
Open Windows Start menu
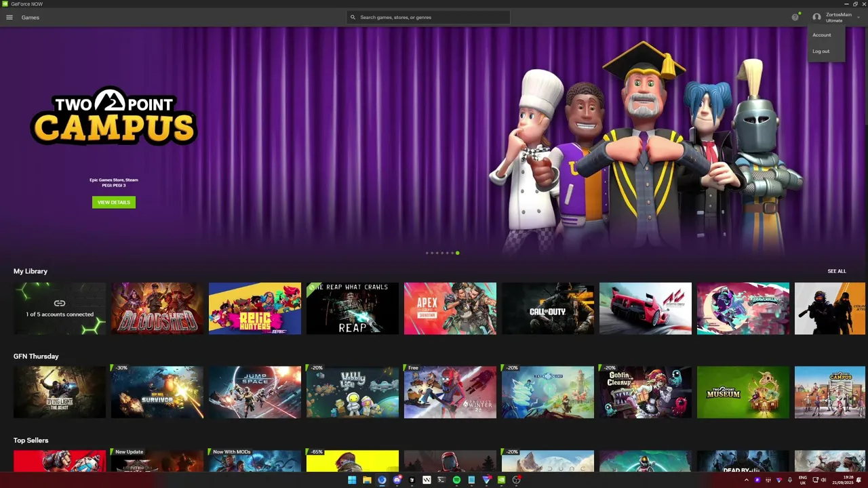point(352,480)
